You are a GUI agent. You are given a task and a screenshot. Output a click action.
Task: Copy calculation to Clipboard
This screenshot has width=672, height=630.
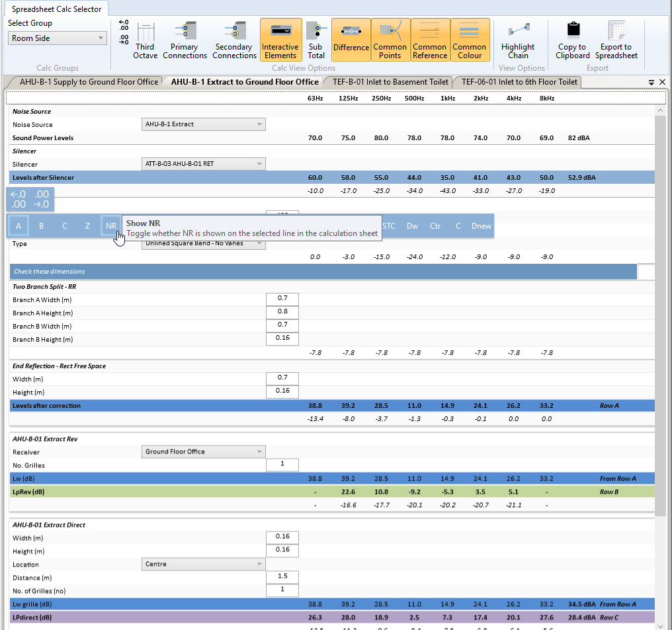(572, 40)
